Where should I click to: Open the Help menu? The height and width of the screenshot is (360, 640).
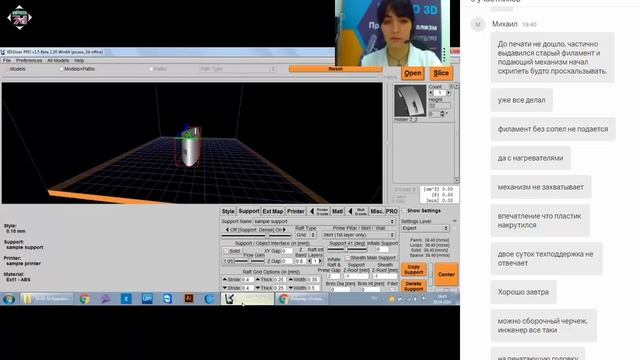coord(79,60)
